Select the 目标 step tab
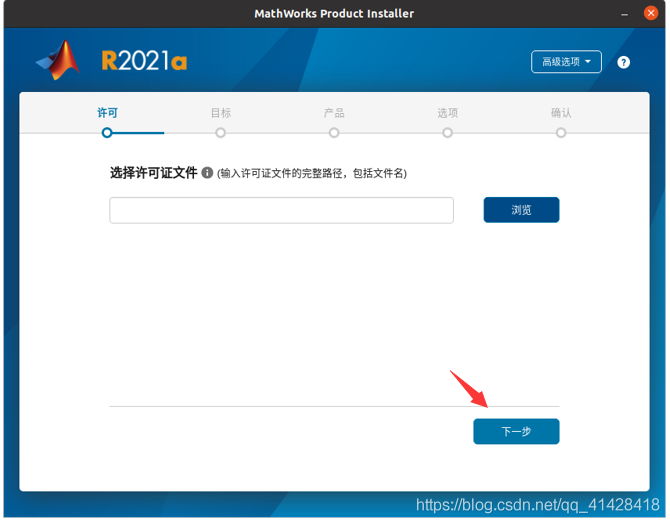The width and height of the screenshot is (670, 524). [221, 113]
